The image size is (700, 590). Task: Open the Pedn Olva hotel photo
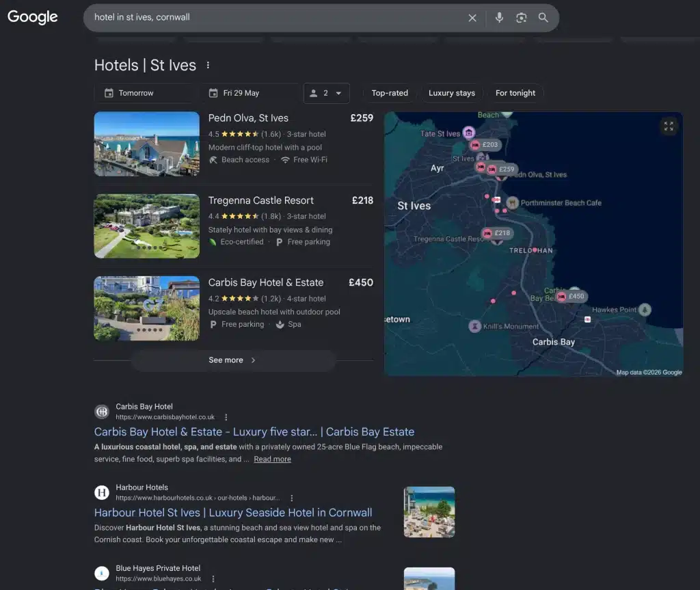tap(147, 144)
